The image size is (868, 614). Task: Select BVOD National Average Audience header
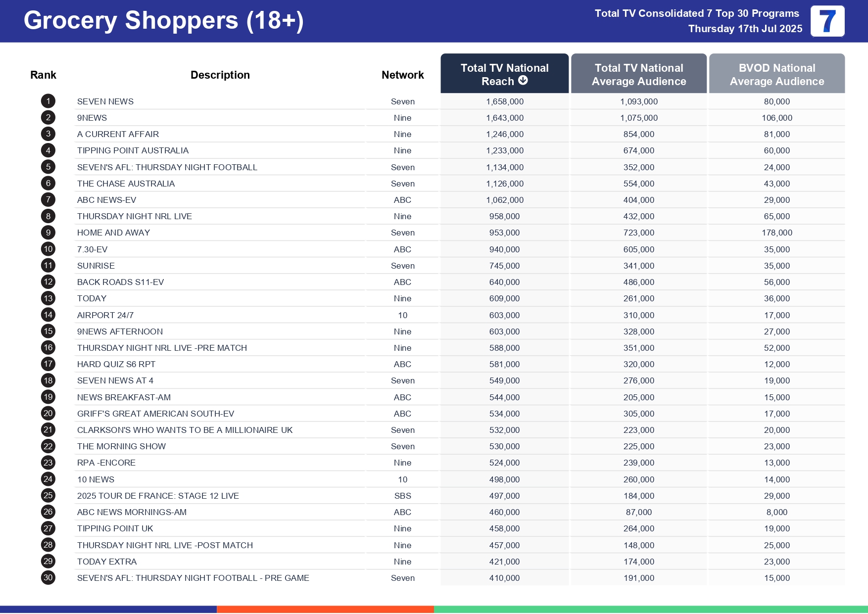776,74
